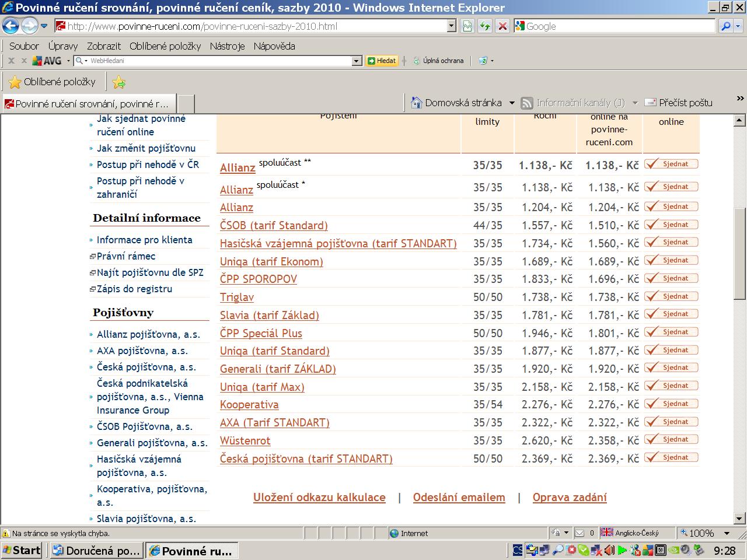Click AVG Hledat search button
The image size is (747, 560).
[x=382, y=61]
